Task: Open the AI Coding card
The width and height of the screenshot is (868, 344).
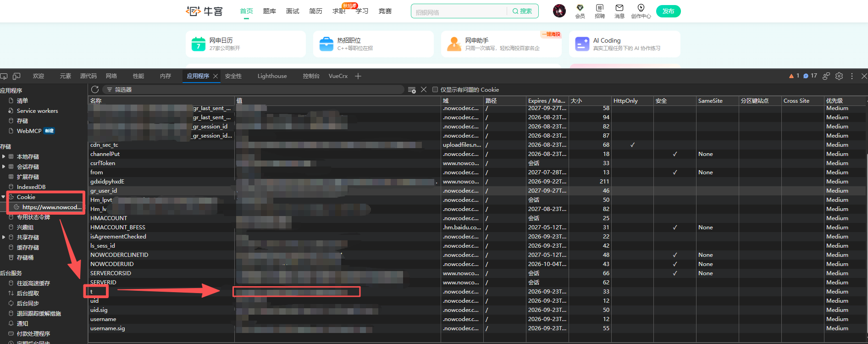Action: pyautogui.click(x=625, y=44)
